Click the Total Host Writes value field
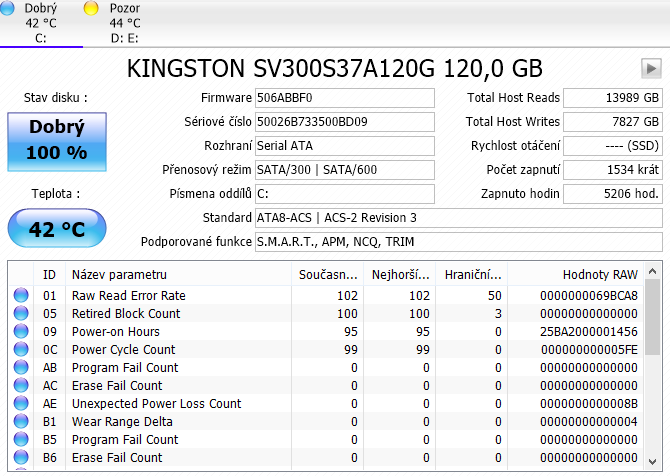 (x=612, y=121)
